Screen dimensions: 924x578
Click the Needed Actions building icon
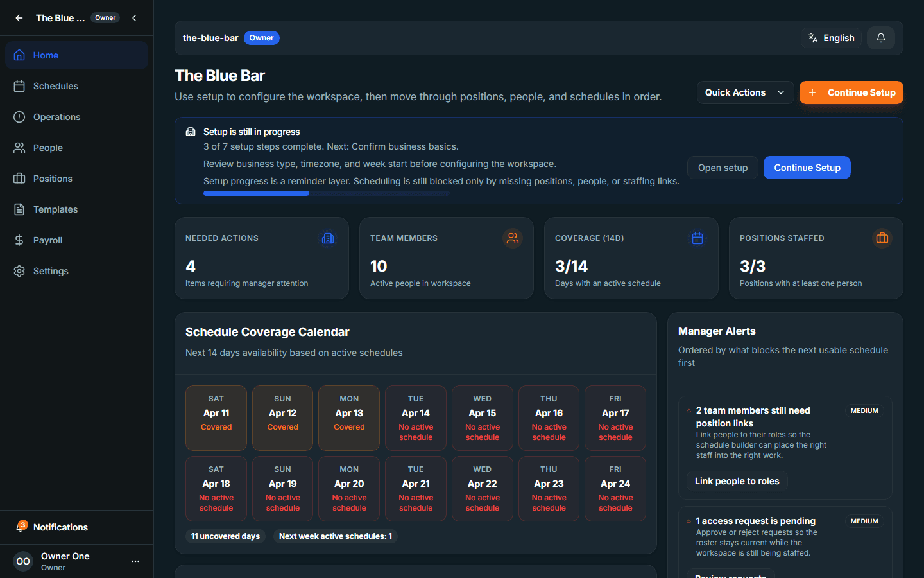pyautogui.click(x=328, y=238)
